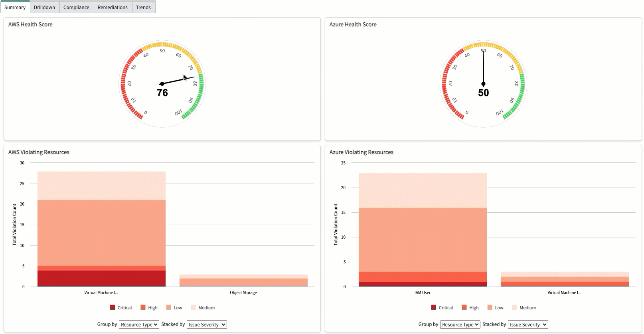Switch to the Drilldown tab

pyautogui.click(x=45, y=7)
